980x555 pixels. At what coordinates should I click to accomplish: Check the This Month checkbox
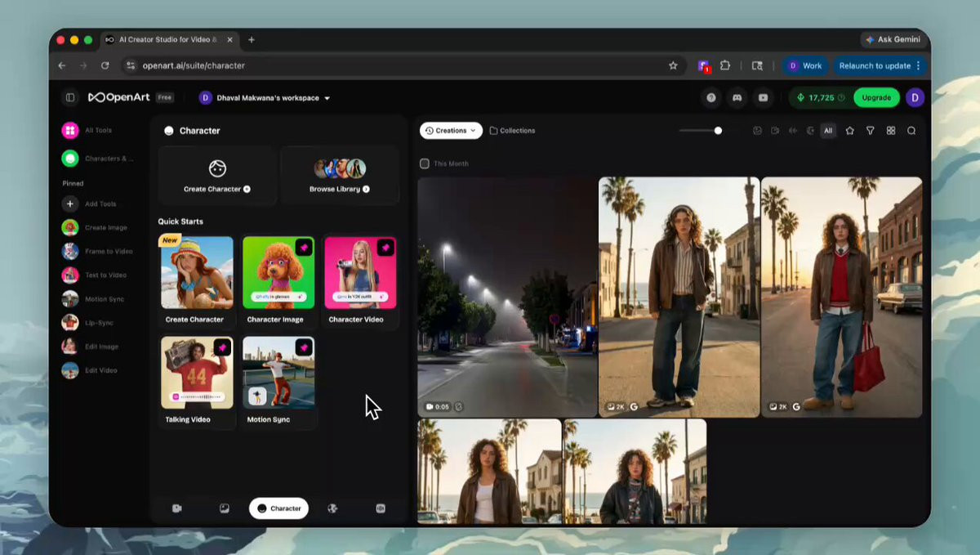tap(424, 163)
